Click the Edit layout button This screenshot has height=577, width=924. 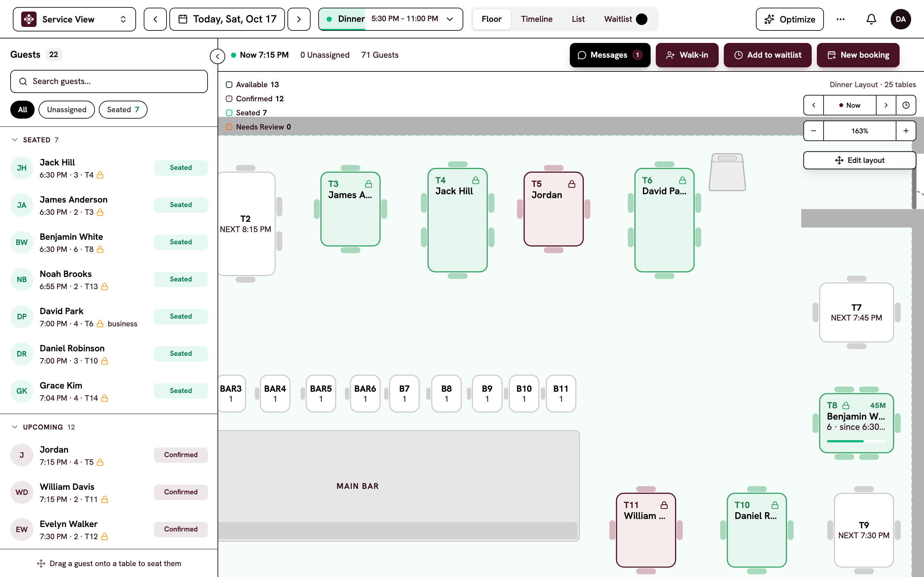(860, 160)
